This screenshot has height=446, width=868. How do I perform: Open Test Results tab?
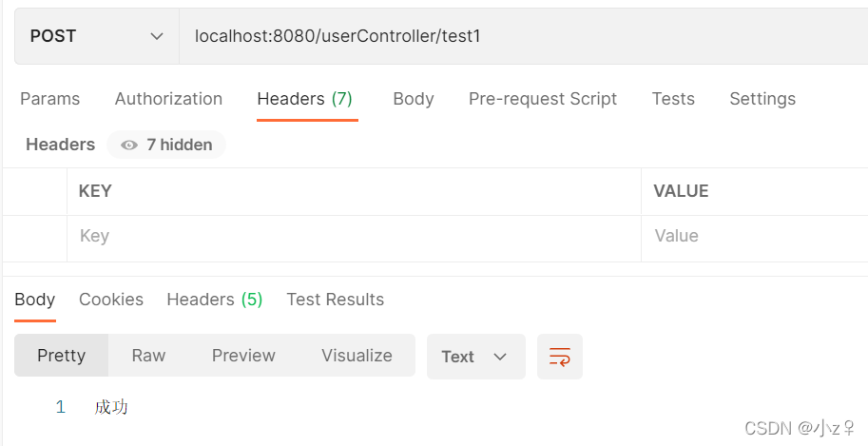point(335,300)
